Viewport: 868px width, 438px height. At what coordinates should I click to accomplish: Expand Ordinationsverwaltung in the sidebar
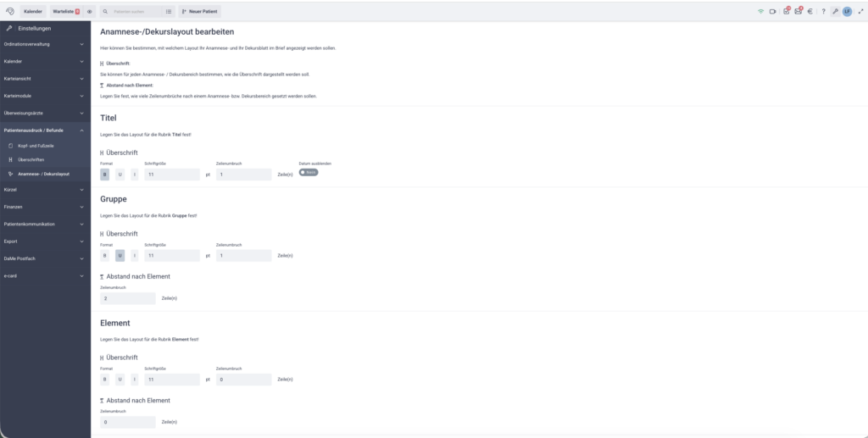(45, 44)
